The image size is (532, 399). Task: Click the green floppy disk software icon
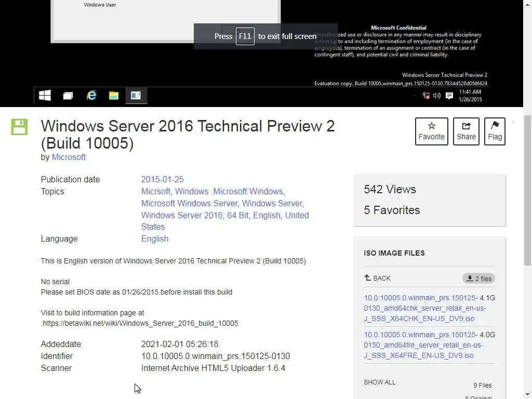click(19, 127)
